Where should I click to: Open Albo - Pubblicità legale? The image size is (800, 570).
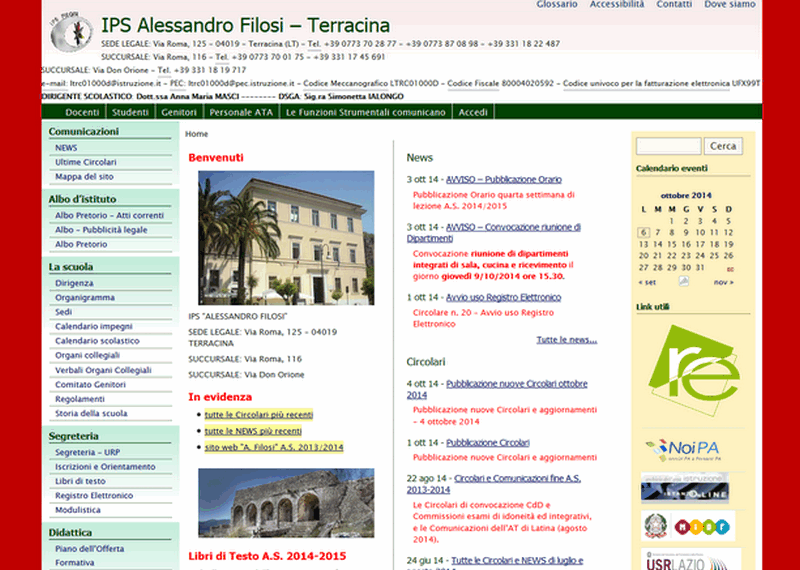click(101, 230)
